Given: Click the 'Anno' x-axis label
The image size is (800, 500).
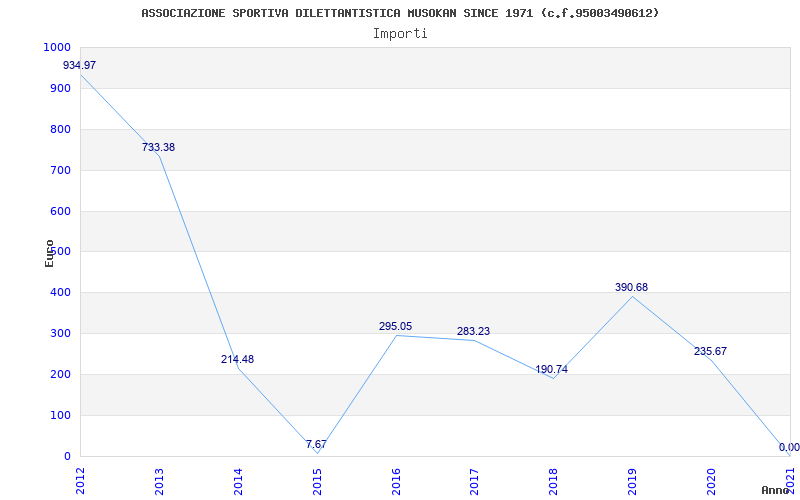Looking at the screenshot, I should coord(776,490).
